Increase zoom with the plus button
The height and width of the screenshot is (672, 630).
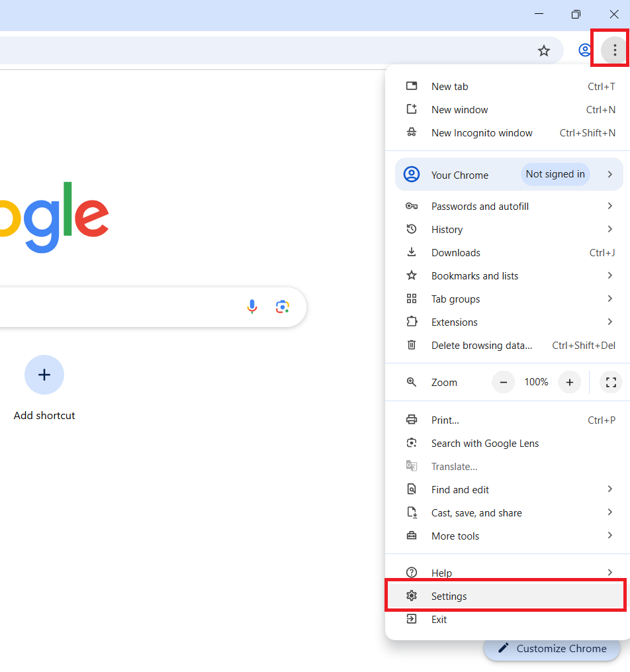pos(569,382)
